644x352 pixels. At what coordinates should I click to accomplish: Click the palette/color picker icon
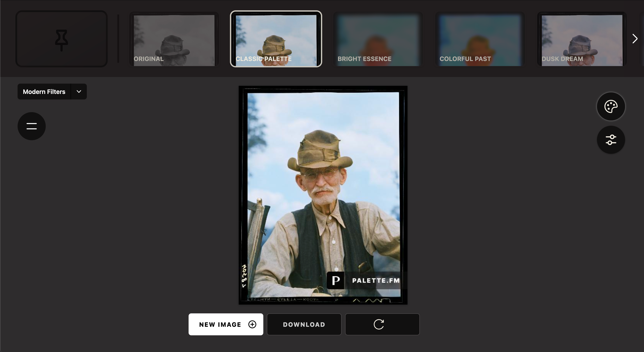[611, 106]
